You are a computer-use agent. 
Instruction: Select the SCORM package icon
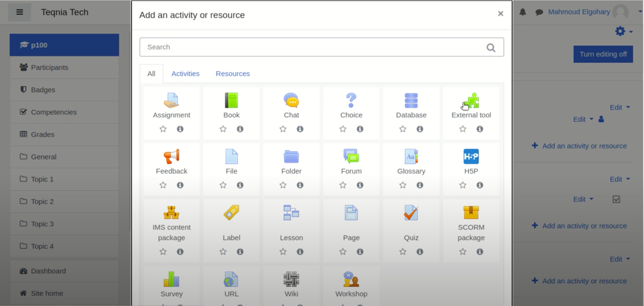click(x=471, y=213)
